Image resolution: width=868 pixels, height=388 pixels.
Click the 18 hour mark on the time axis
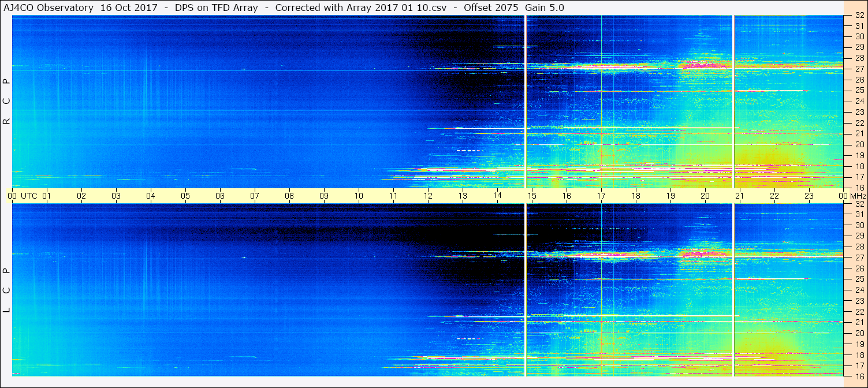point(636,196)
